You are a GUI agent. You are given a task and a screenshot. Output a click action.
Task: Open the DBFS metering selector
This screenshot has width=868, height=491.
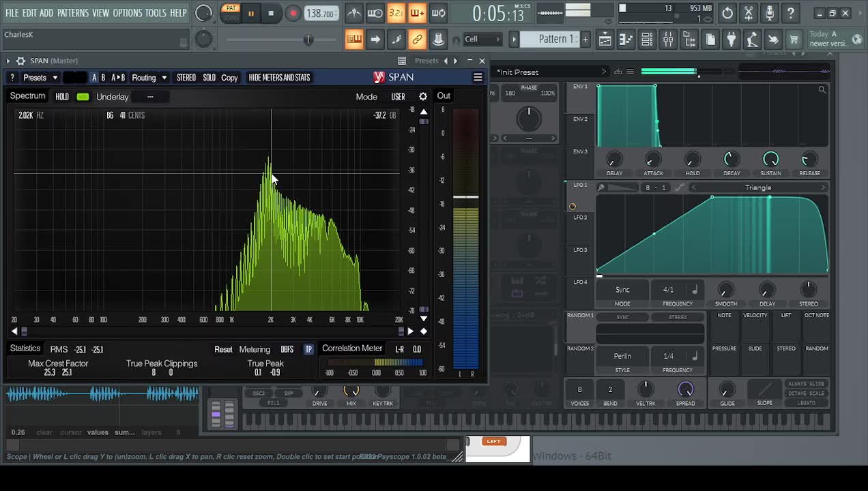(x=287, y=349)
